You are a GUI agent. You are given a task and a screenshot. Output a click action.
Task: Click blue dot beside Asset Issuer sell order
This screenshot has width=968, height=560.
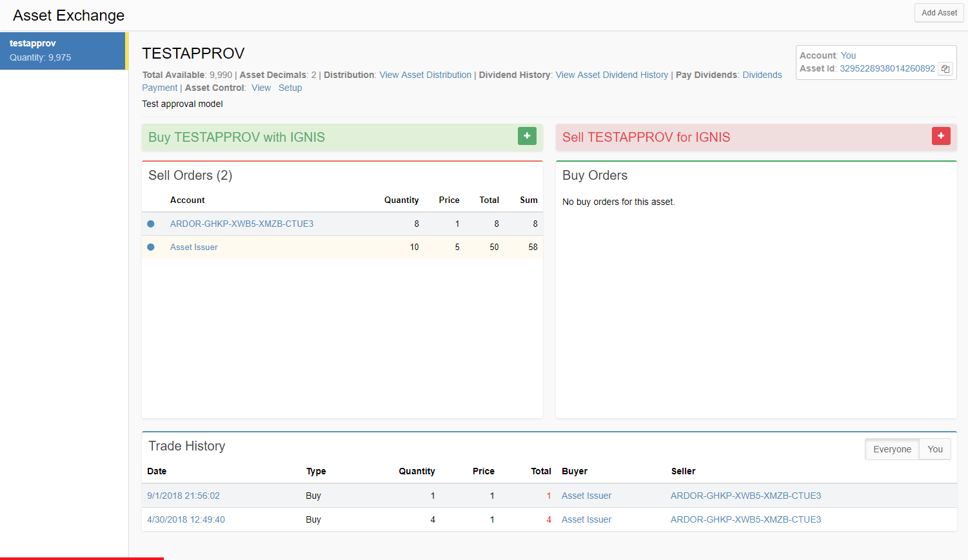coord(151,247)
